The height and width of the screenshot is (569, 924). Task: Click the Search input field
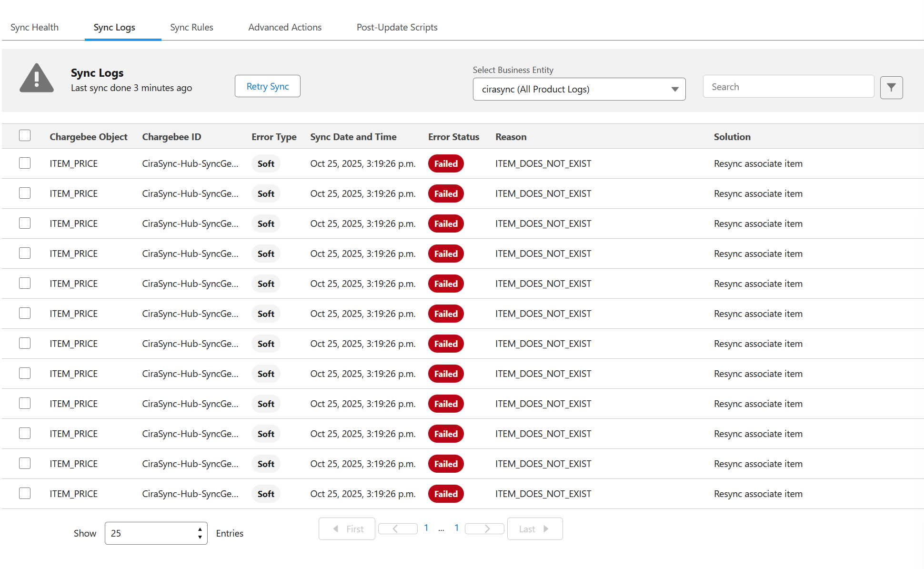[x=788, y=87]
